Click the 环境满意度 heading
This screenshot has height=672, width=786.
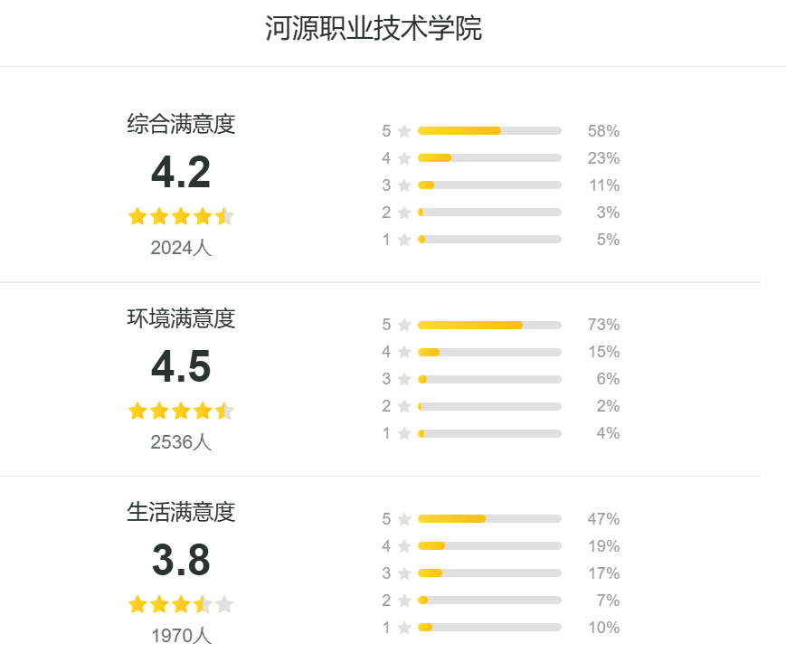[x=181, y=318]
